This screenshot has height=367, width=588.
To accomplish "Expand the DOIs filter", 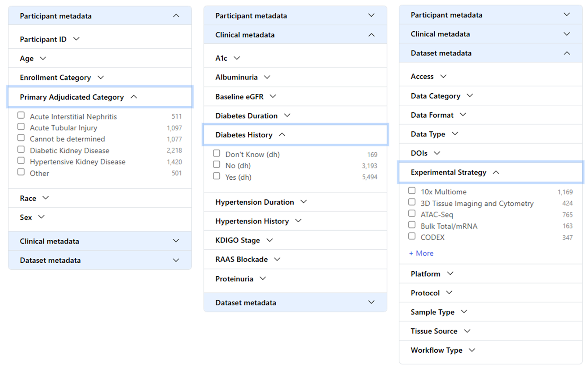I will pyautogui.click(x=491, y=153).
